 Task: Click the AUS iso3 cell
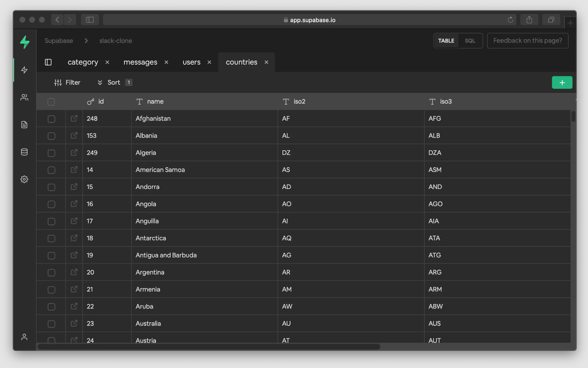click(498, 323)
